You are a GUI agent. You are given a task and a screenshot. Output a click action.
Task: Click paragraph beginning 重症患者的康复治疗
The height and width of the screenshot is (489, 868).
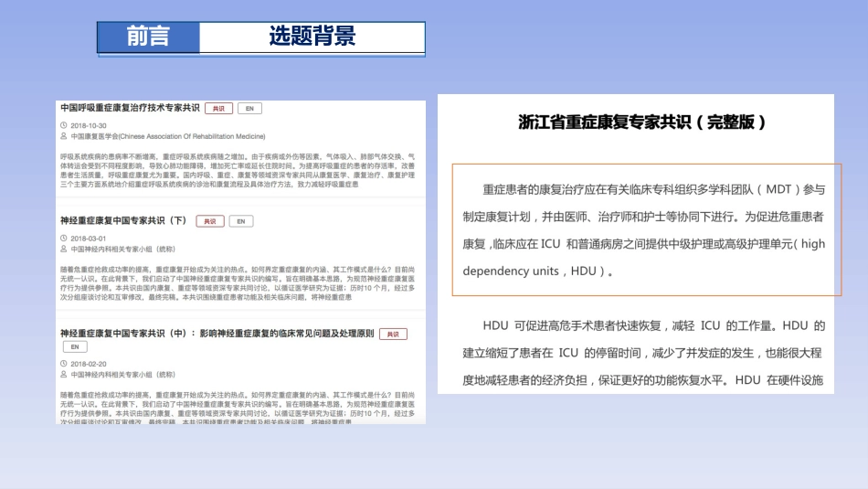(644, 229)
